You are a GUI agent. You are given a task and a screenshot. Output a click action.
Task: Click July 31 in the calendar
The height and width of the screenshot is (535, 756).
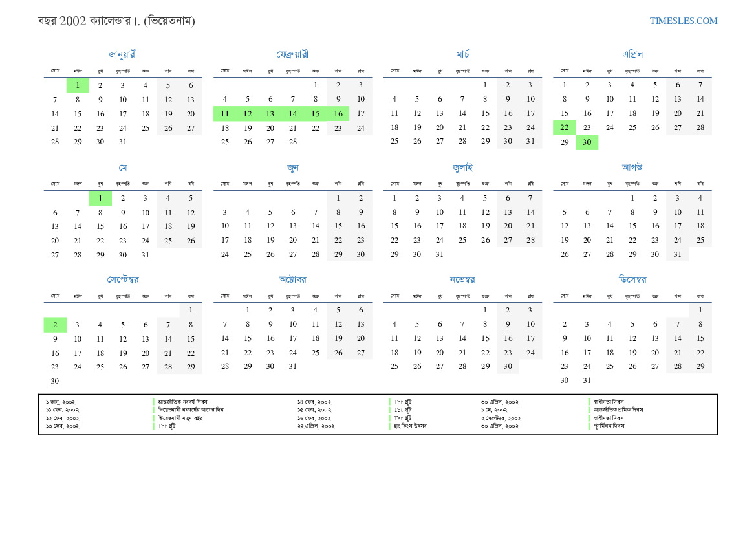pos(439,254)
